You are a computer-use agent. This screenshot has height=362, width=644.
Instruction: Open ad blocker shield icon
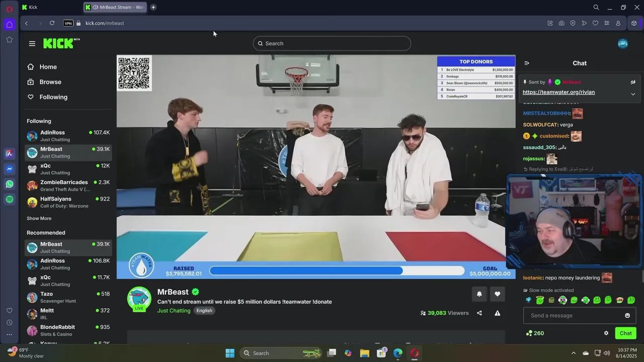[573, 23]
